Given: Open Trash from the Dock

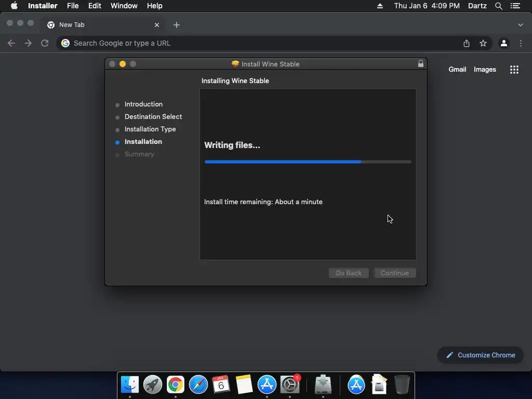Looking at the screenshot, I should pyautogui.click(x=402, y=385).
